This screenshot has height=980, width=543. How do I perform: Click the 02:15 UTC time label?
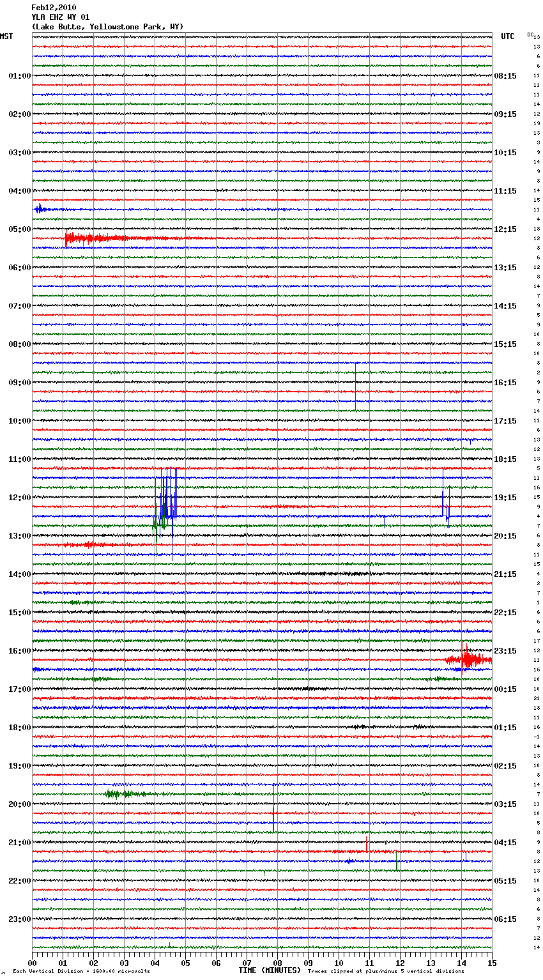click(505, 766)
